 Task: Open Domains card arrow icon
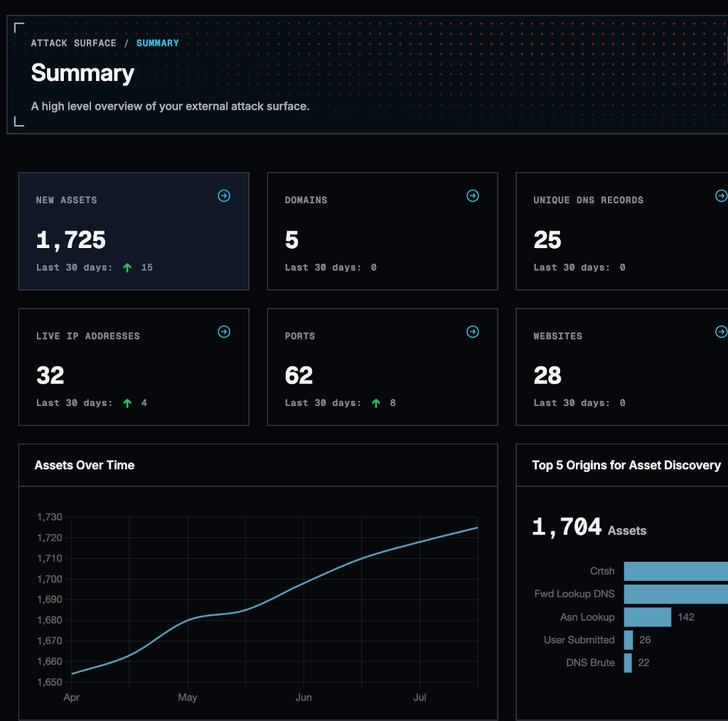point(473,196)
